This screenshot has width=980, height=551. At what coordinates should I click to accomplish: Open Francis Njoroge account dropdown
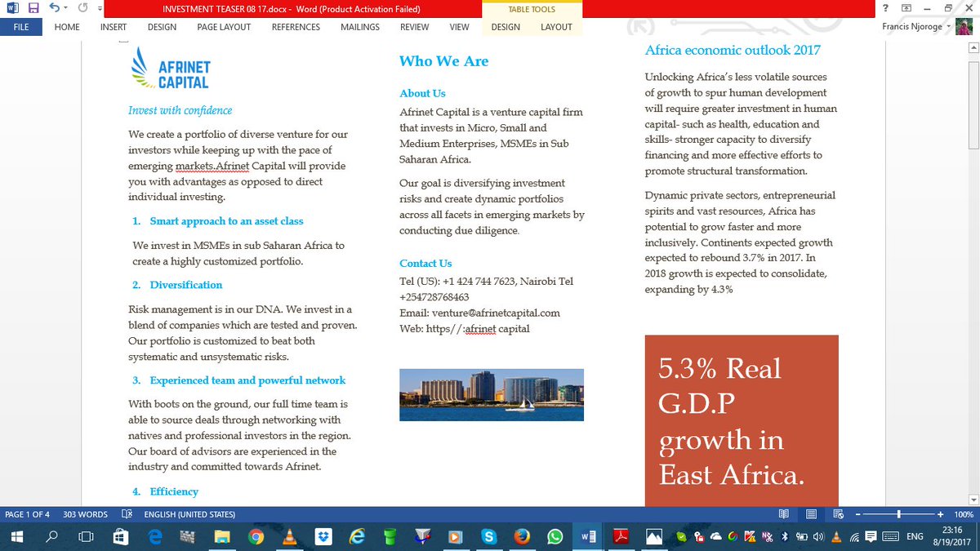point(917,27)
